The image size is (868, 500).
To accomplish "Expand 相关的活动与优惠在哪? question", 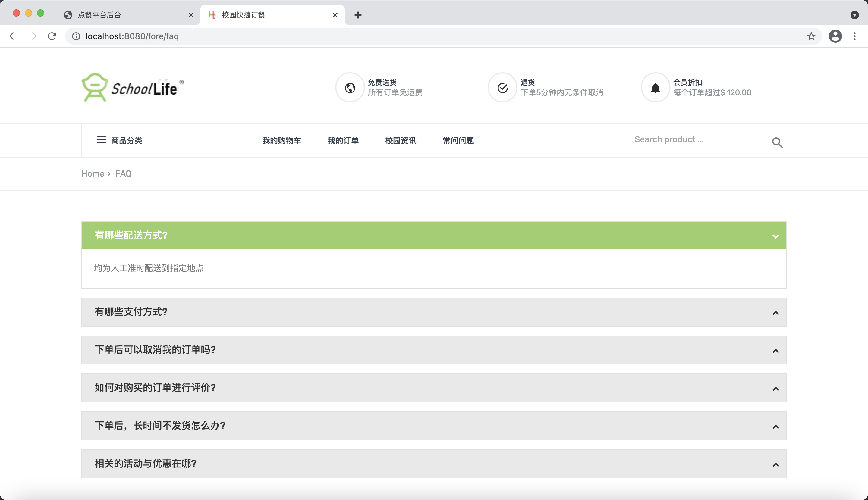I will pos(434,464).
